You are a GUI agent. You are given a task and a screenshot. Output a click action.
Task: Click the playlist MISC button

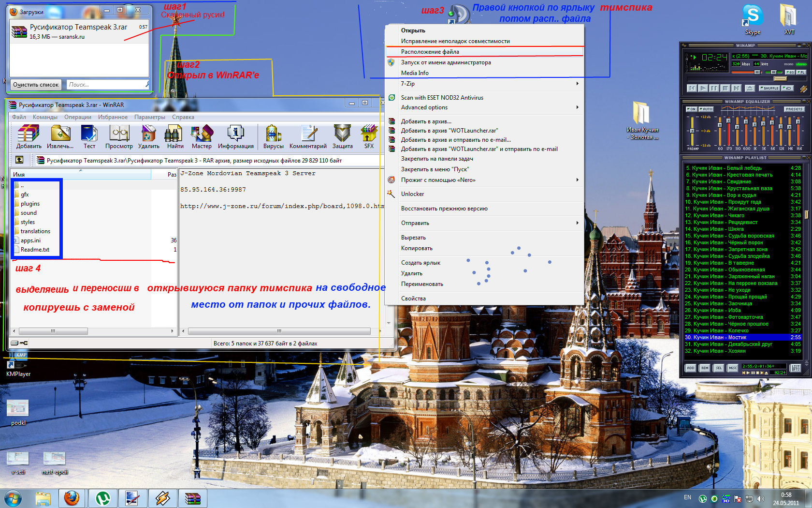click(x=733, y=368)
